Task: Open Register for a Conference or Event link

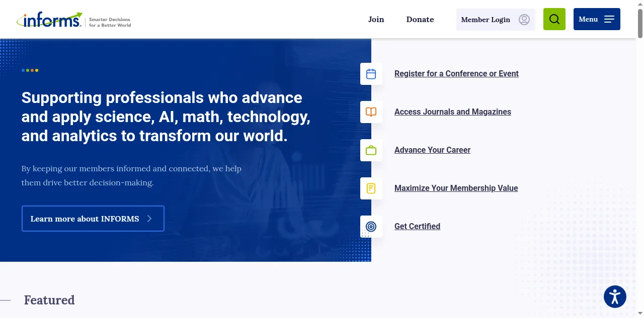Action: [456, 74]
